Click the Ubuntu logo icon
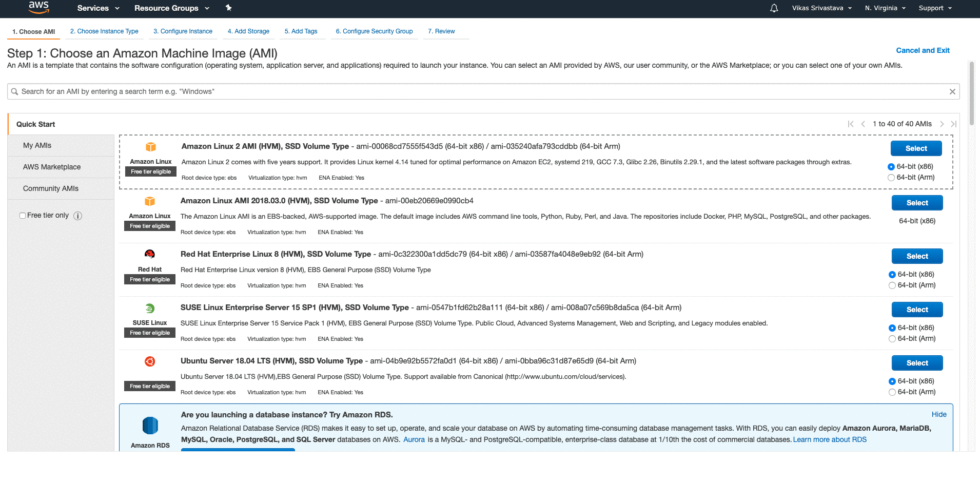This screenshot has width=980, height=481. pyautogui.click(x=150, y=361)
